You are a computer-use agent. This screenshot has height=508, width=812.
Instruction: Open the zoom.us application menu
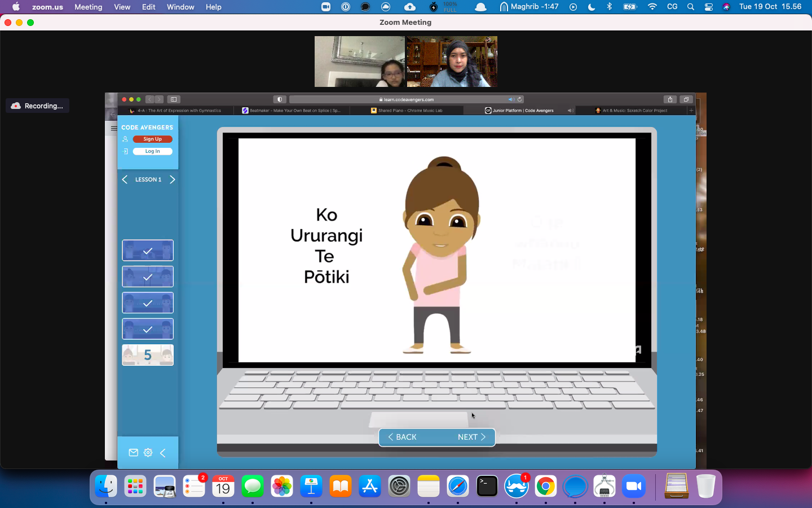pyautogui.click(x=47, y=7)
